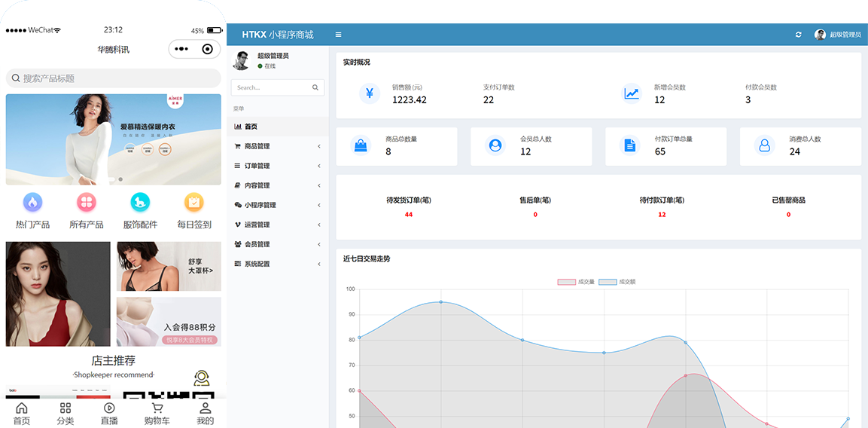Tap the customer service headset icon
Screen dimensions: 868x428
[x=201, y=378]
